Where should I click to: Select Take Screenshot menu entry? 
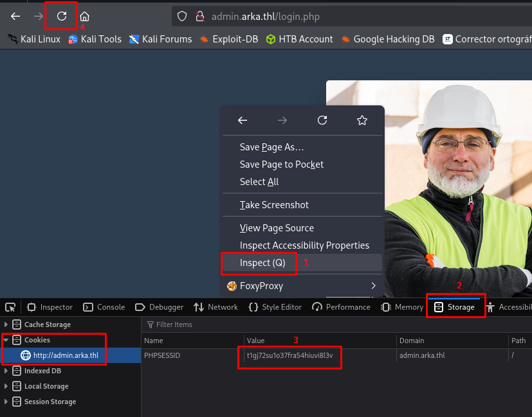274,205
